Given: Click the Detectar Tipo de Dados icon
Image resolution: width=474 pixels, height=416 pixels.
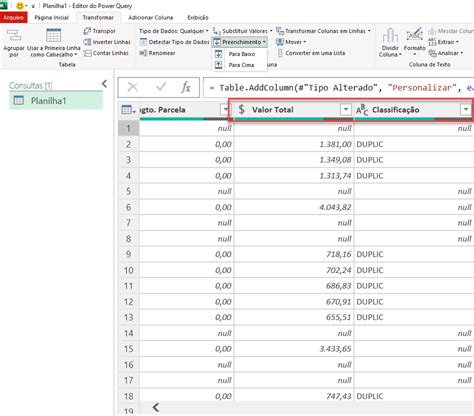Looking at the screenshot, I should tap(143, 42).
